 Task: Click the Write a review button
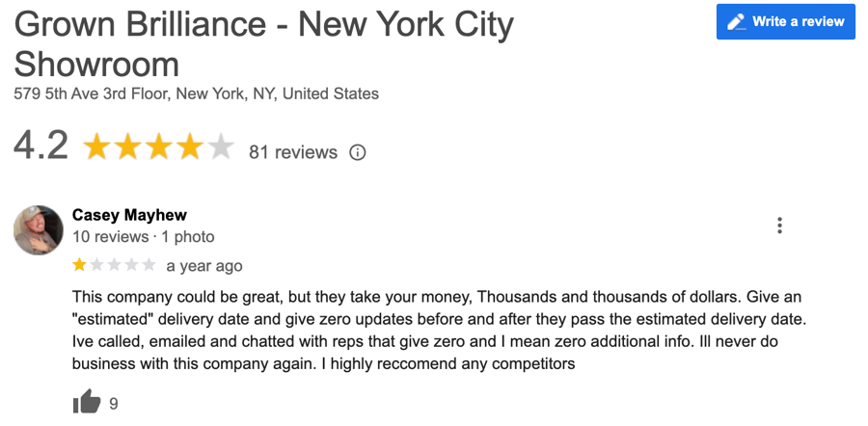coord(785,21)
